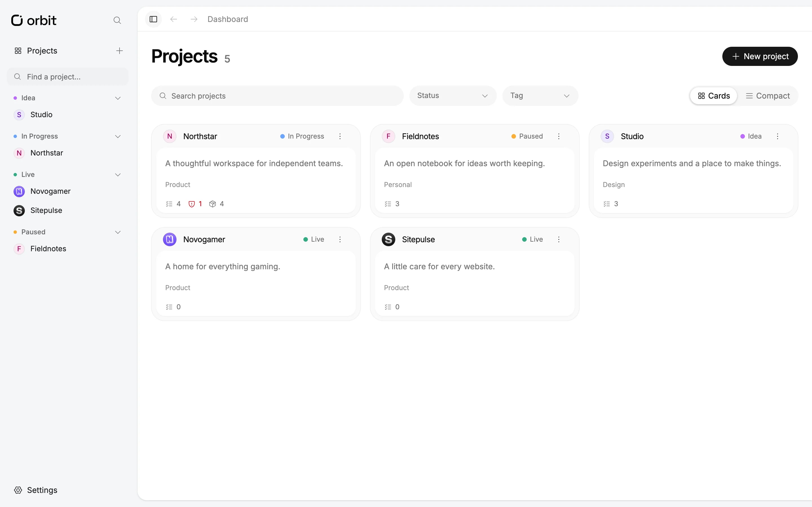Click the search icon beside orbit logo
Image resolution: width=812 pixels, height=507 pixels.
pyautogui.click(x=117, y=21)
